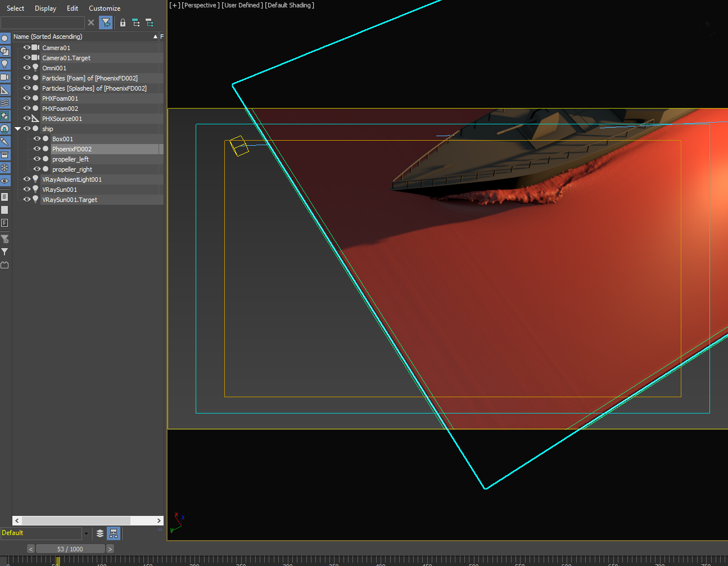Toggle Display Helpers filter icon
728x566 pixels.
tap(5, 90)
